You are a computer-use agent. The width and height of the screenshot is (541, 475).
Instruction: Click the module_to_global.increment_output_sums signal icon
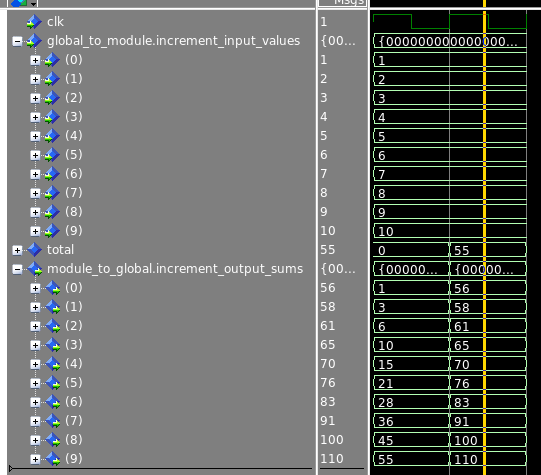[x=34, y=269]
